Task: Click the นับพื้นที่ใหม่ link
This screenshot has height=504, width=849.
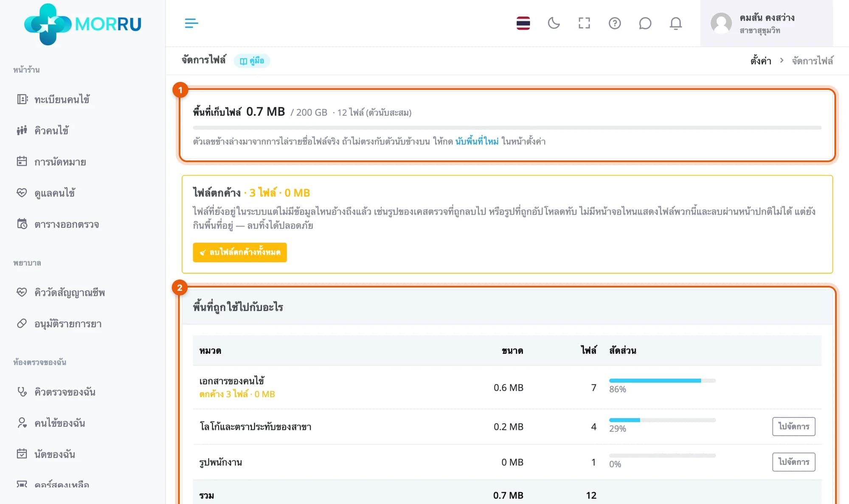Action: 477,141
